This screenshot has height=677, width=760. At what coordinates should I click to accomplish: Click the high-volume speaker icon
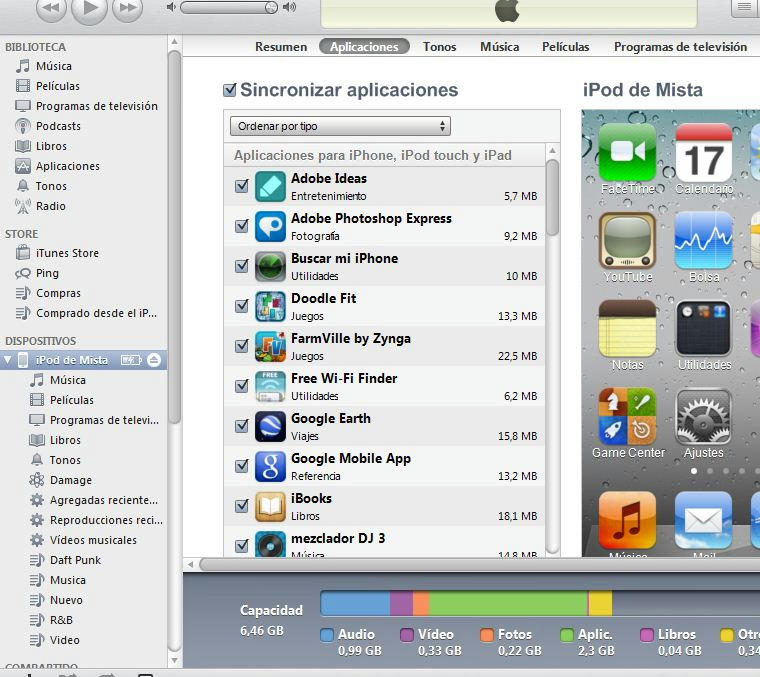point(289,7)
